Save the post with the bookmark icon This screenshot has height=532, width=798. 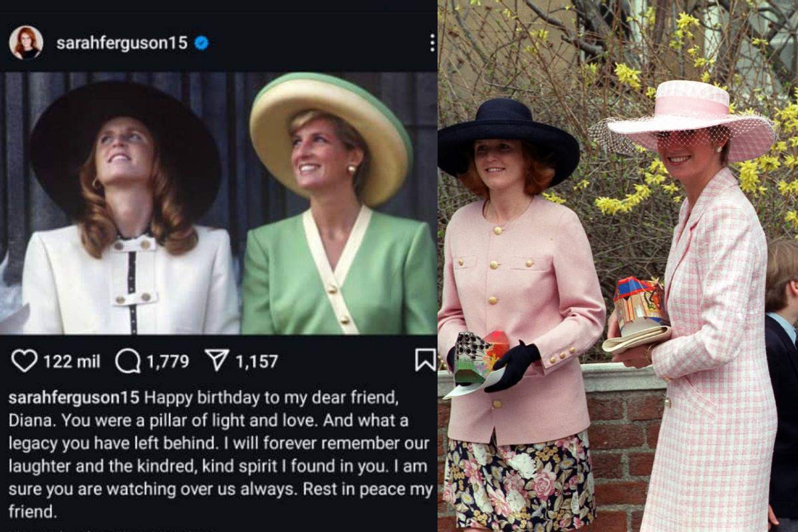(x=425, y=360)
